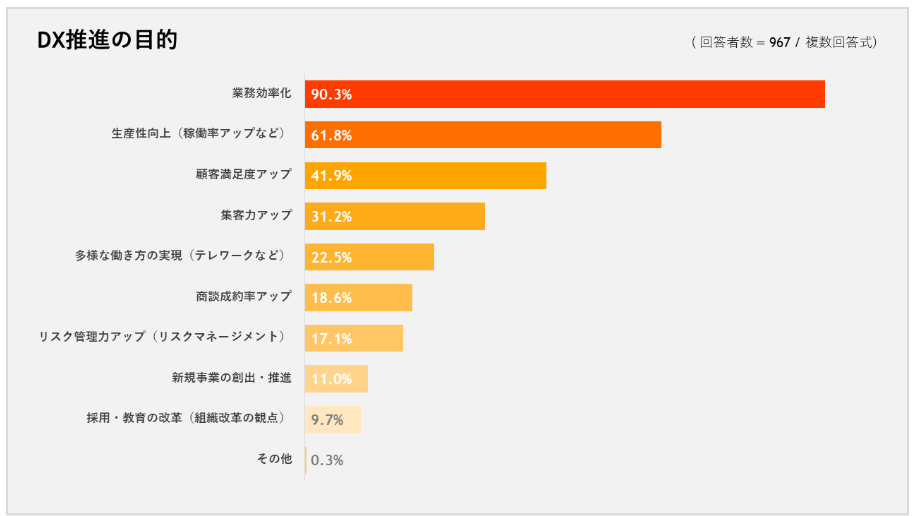Click the その他 0.3% value label

coord(328,460)
